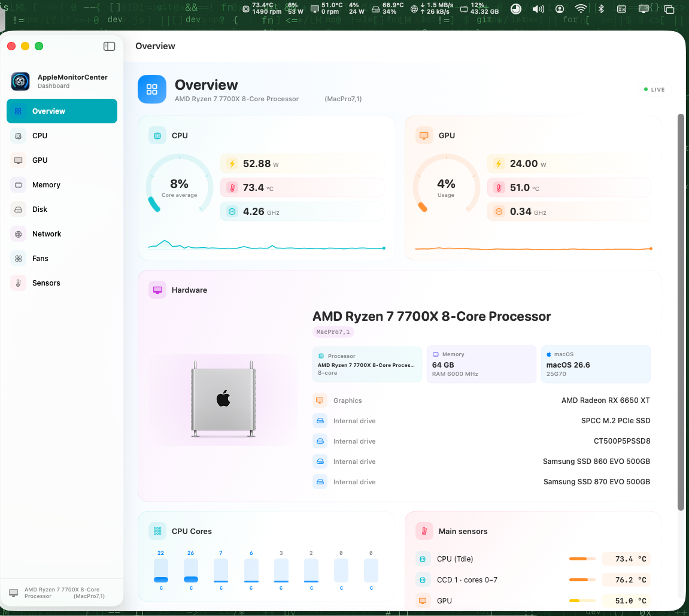
Task: Click the CPU power bolt icon
Action: pos(232,164)
